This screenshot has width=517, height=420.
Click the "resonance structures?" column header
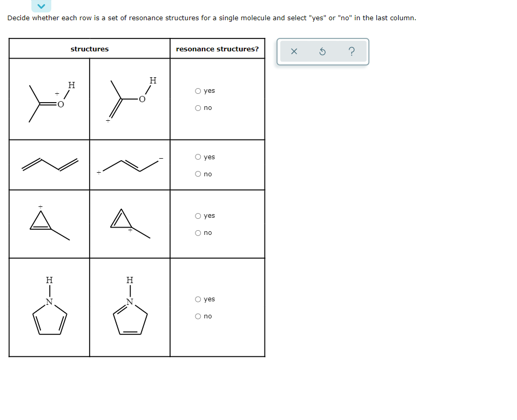tap(216, 49)
